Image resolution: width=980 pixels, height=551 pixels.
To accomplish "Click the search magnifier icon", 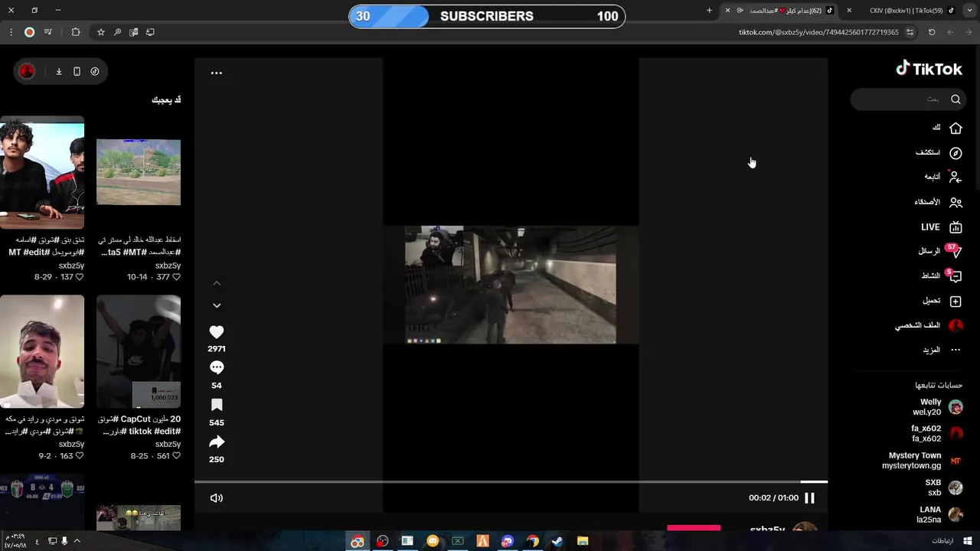I will [x=955, y=99].
